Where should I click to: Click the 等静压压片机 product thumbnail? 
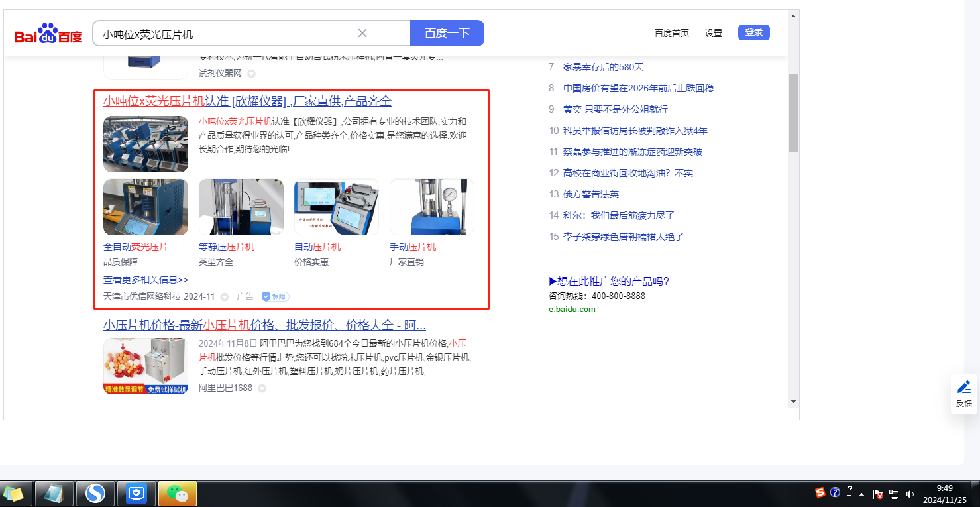241,207
